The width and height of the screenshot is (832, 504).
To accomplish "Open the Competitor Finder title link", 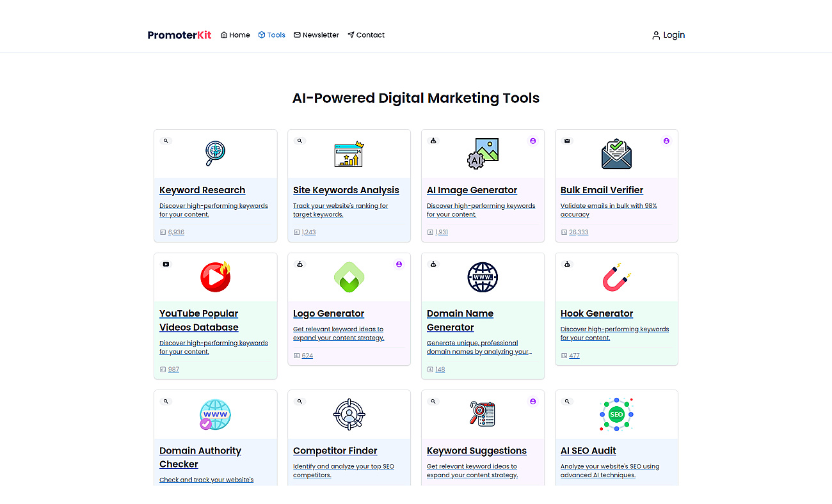I will (335, 451).
